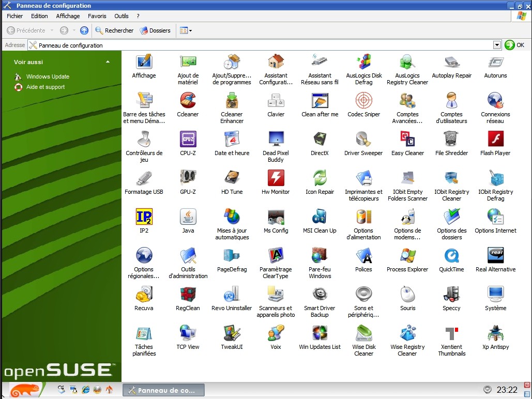
Task: Launch CPU-Z from the panel
Action: 188,139
